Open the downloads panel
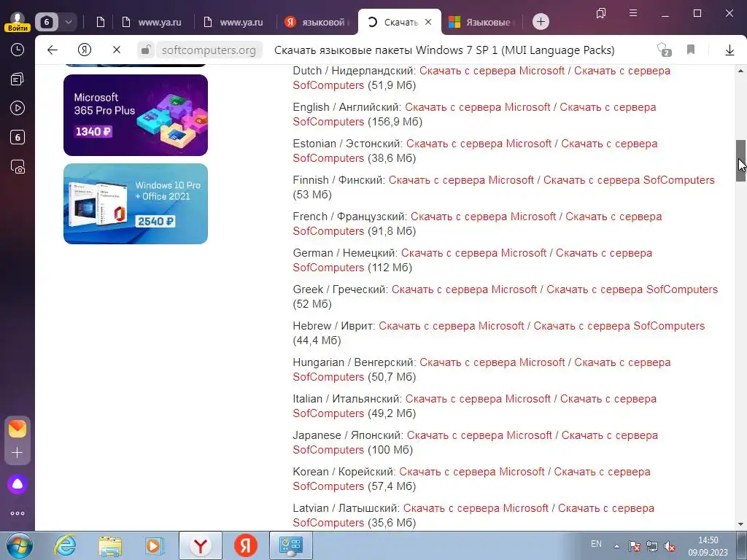The height and width of the screenshot is (560, 747). point(729,50)
